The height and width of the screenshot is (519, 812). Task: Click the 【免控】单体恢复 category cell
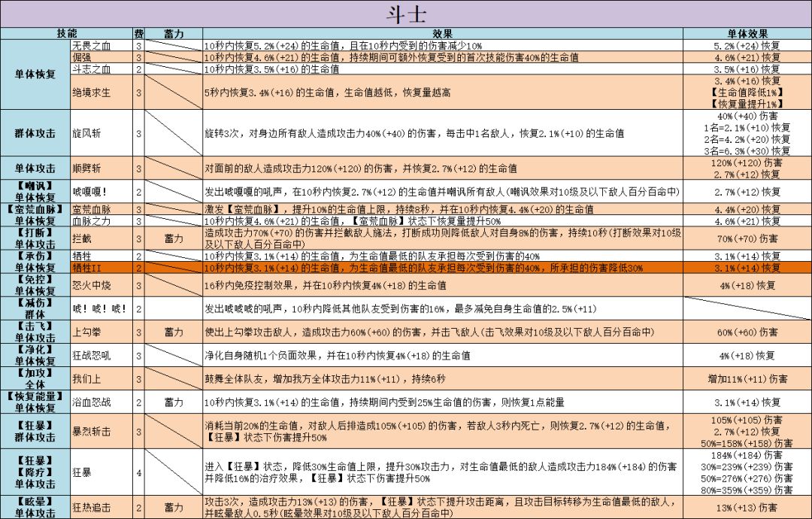click(x=35, y=285)
